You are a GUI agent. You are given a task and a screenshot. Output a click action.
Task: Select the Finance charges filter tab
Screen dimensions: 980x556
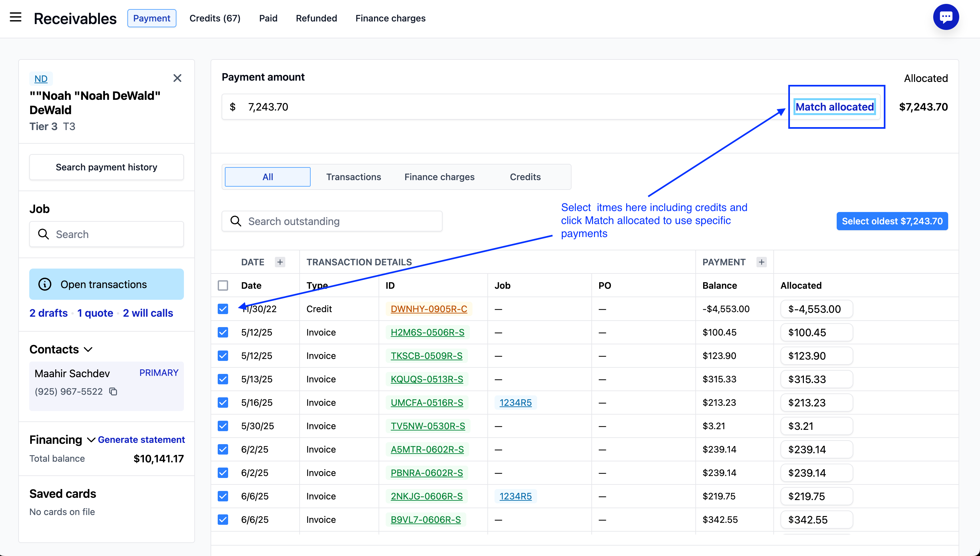[x=439, y=177]
